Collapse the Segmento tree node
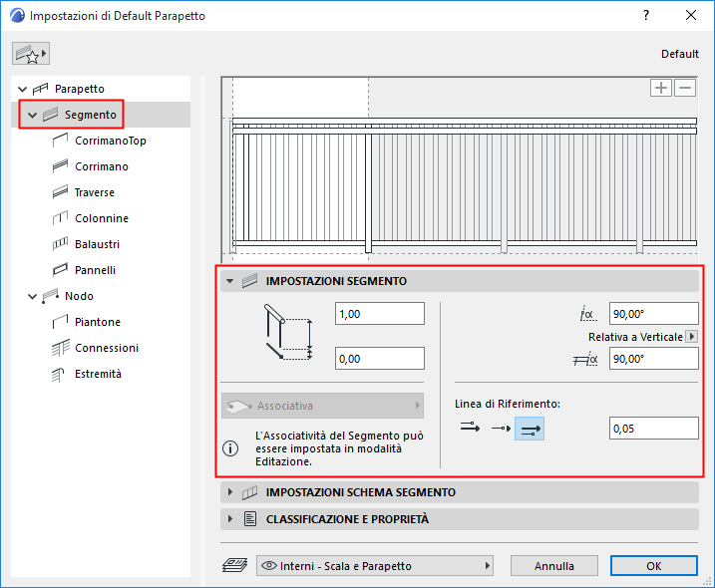Screen dimensions: 715x588 coord(32,115)
